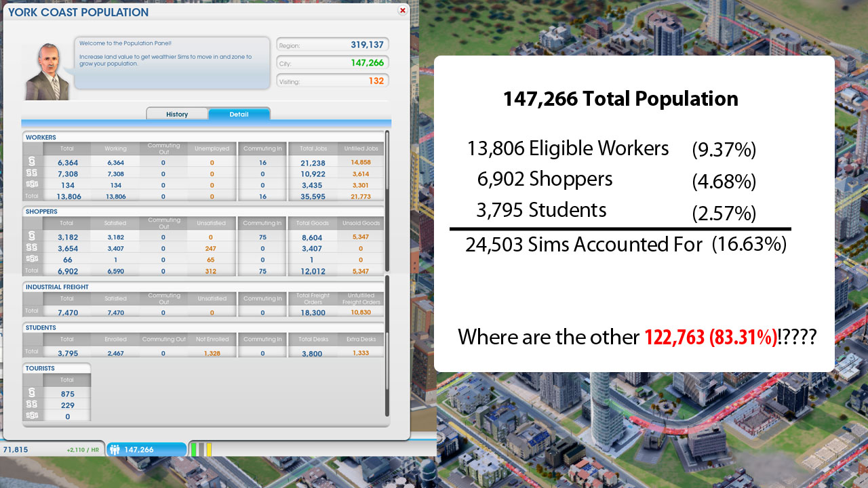The width and height of the screenshot is (868, 488).
Task: Click the yellow happiness bar in the bottom toolbar
Action: pyautogui.click(x=209, y=449)
